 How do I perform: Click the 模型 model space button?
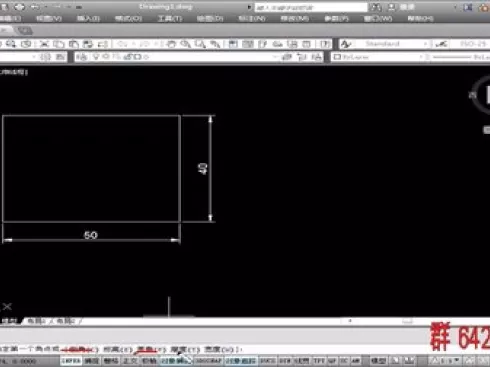tap(379, 361)
